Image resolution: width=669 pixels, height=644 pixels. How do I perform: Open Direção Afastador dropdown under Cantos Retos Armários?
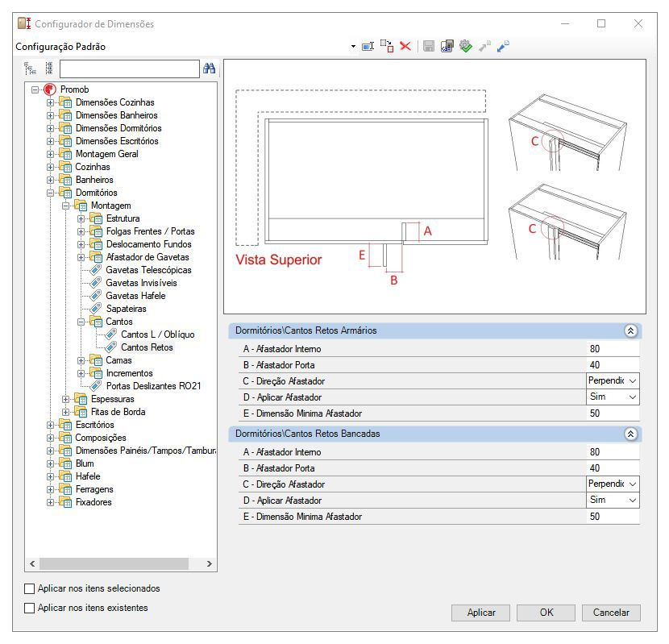click(633, 380)
